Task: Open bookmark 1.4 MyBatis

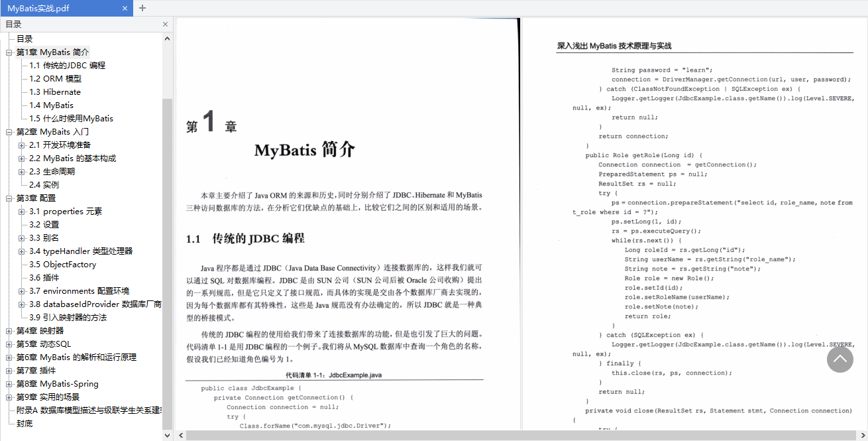Action: click(51, 105)
